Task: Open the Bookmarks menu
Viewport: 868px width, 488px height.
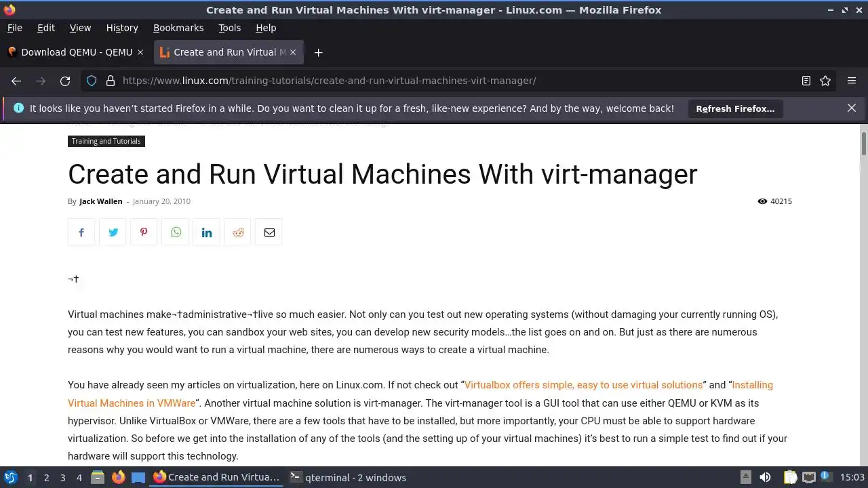Action: [178, 28]
